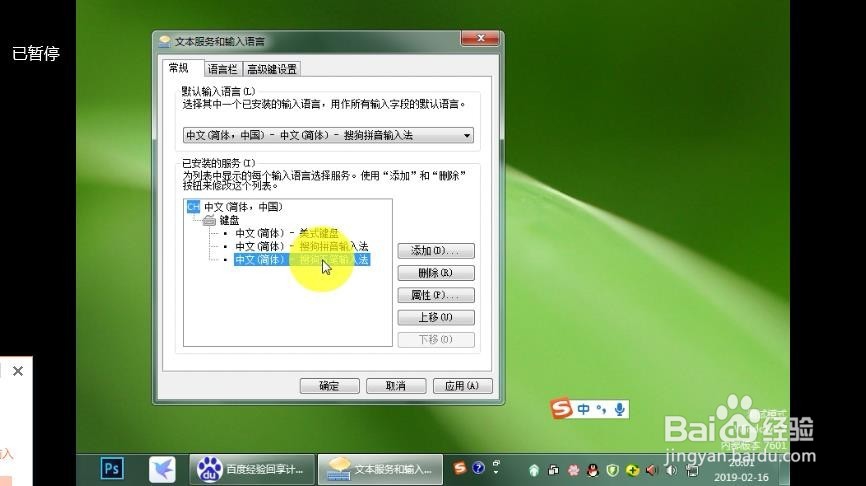Click the 上移(U) move up button

point(436,318)
